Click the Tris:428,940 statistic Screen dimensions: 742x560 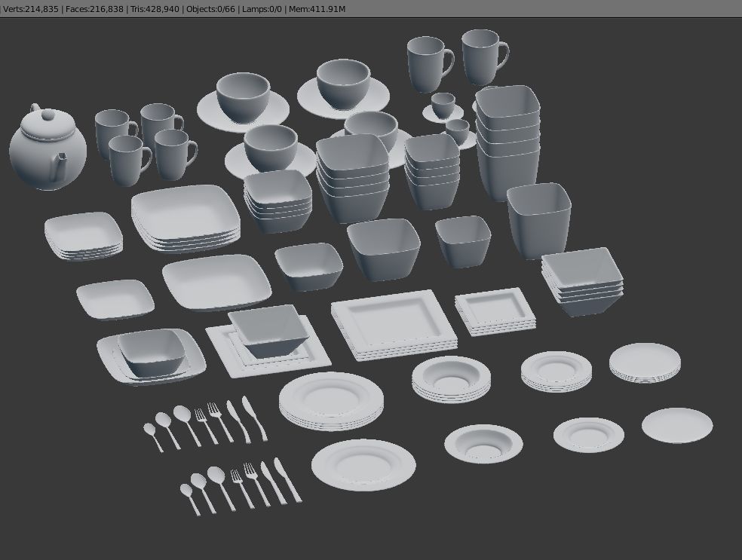tap(155, 9)
